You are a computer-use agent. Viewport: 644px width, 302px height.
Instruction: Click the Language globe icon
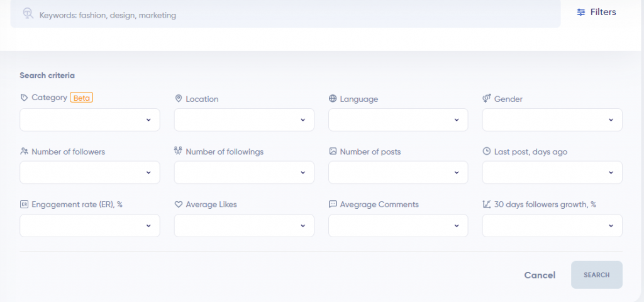point(333,99)
